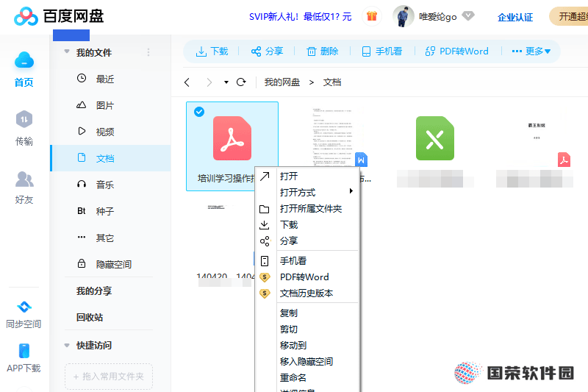Click the download icon in context menu
The image size is (588, 392).
265,225
